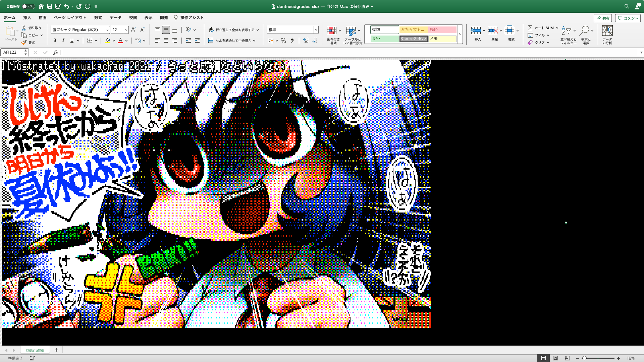Image resolution: width=644 pixels, height=362 pixels.
Task: Open Merge and Center dropdown arrow
Action: click(255, 41)
